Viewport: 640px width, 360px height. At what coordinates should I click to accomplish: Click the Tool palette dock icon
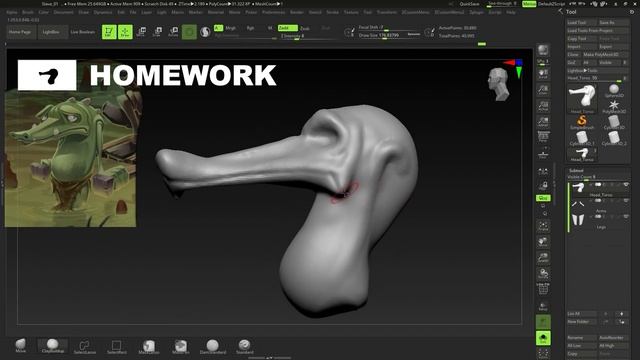click(x=632, y=11)
